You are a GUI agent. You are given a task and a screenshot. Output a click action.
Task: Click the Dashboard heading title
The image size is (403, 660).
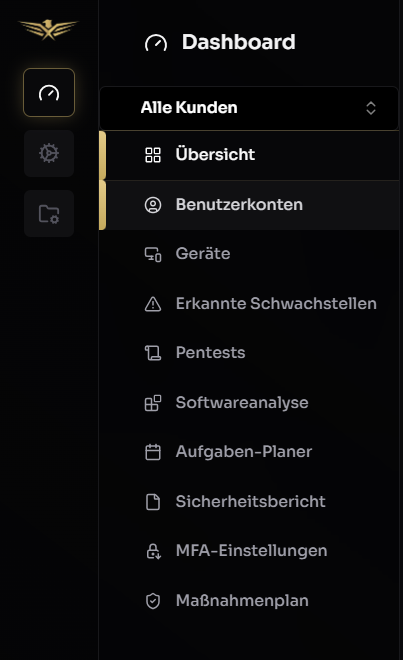click(239, 42)
